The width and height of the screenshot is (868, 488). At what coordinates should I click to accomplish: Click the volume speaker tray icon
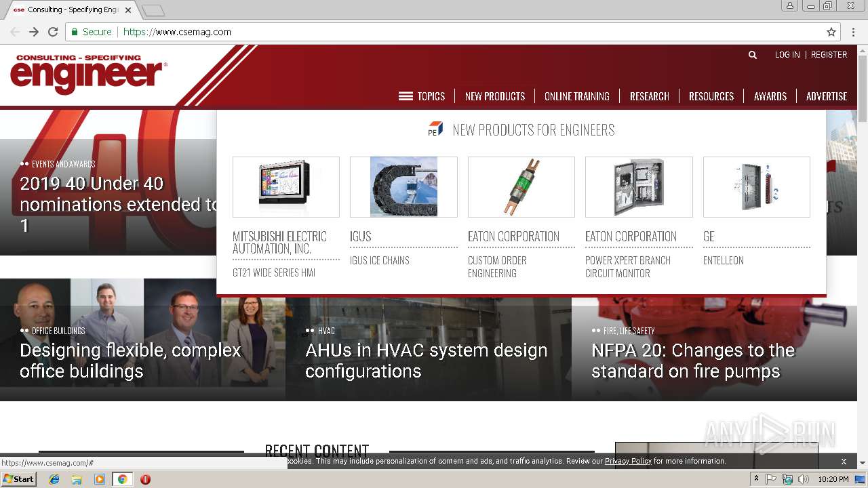tap(804, 479)
